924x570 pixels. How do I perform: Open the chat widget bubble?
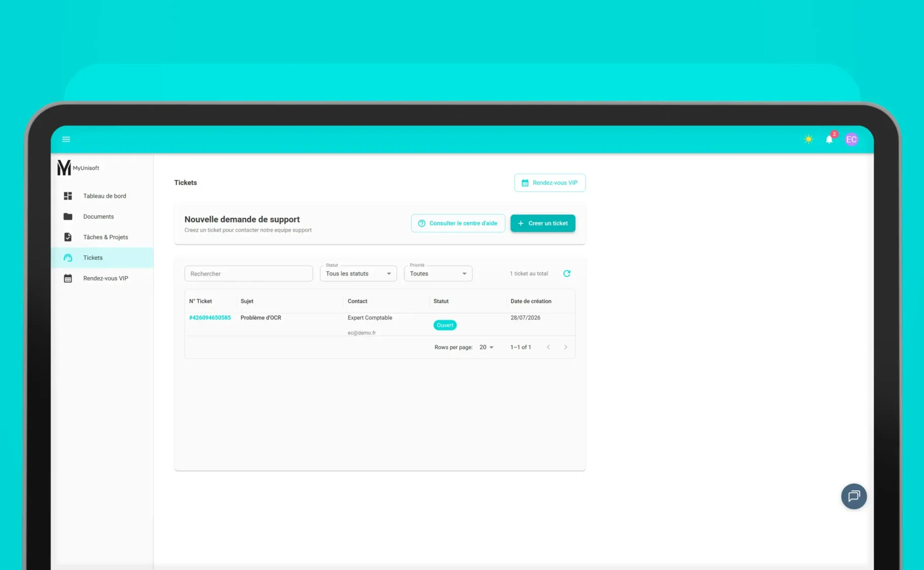[854, 496]
